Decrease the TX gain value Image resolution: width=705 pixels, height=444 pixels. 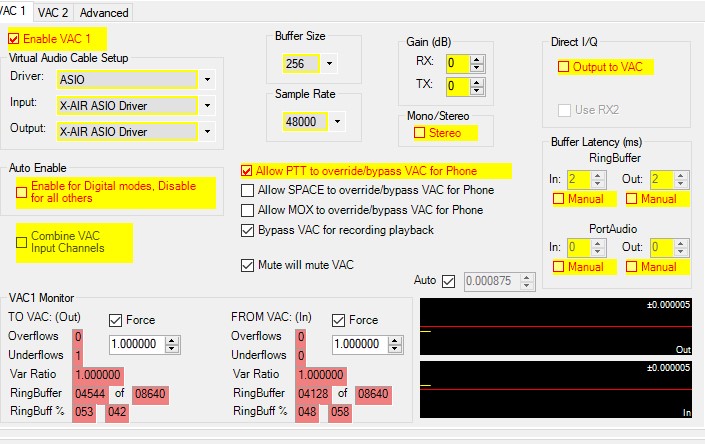[x=477, y=91]
